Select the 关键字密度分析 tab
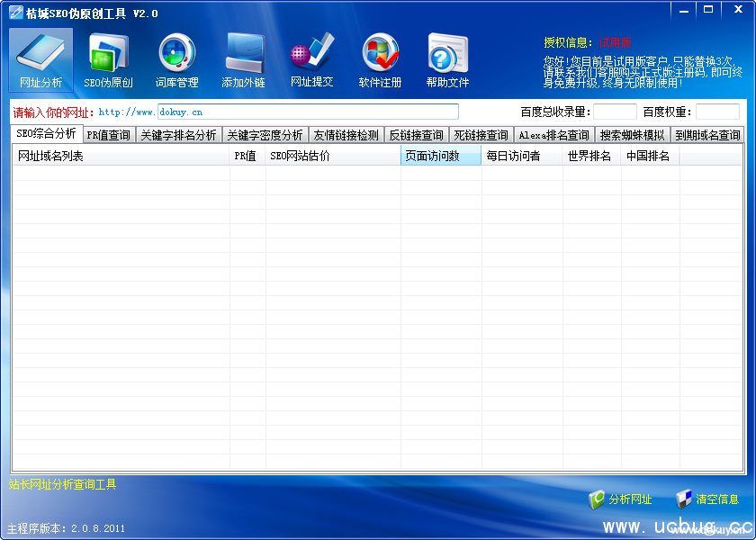 pos(265,135)
